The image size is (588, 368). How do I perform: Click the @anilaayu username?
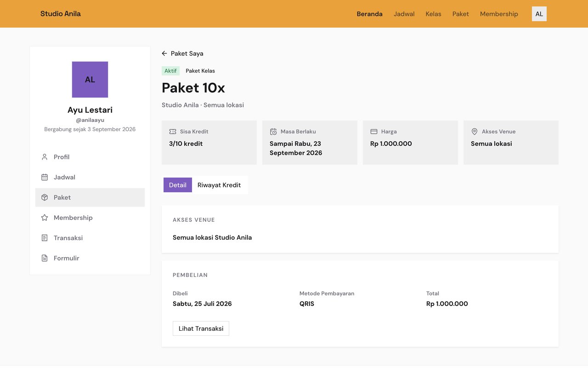tap(90, 120)
